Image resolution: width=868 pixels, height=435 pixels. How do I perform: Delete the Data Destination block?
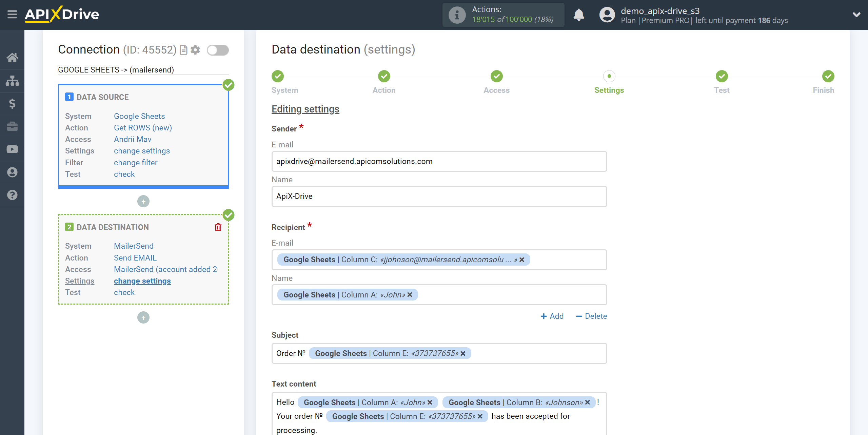coord(218,227)
